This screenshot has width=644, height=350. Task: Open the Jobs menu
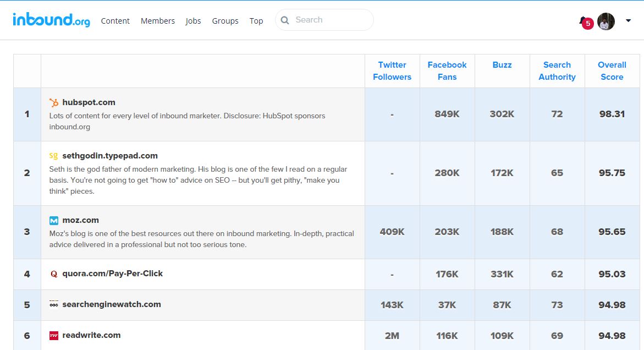(x=193, y=21)
